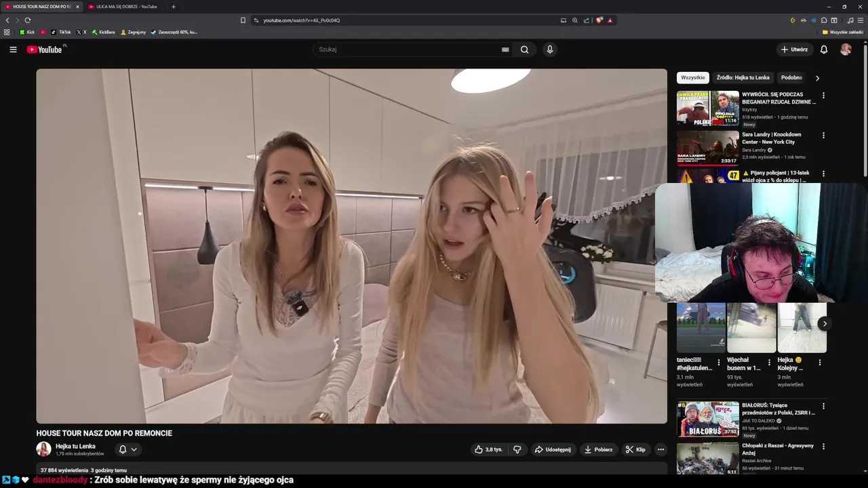Open the zoom magnifier icon in address bar
868x488 pixels.
(x=575, y=20)
